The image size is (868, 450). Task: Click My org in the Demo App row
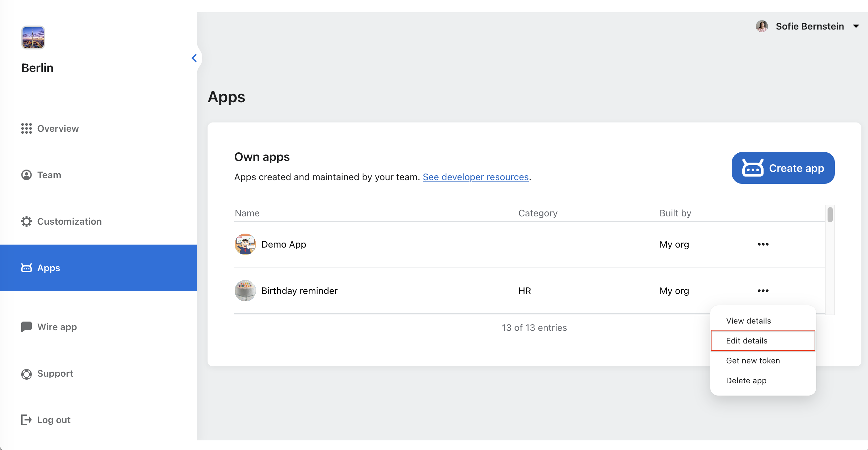pos(674,244)
